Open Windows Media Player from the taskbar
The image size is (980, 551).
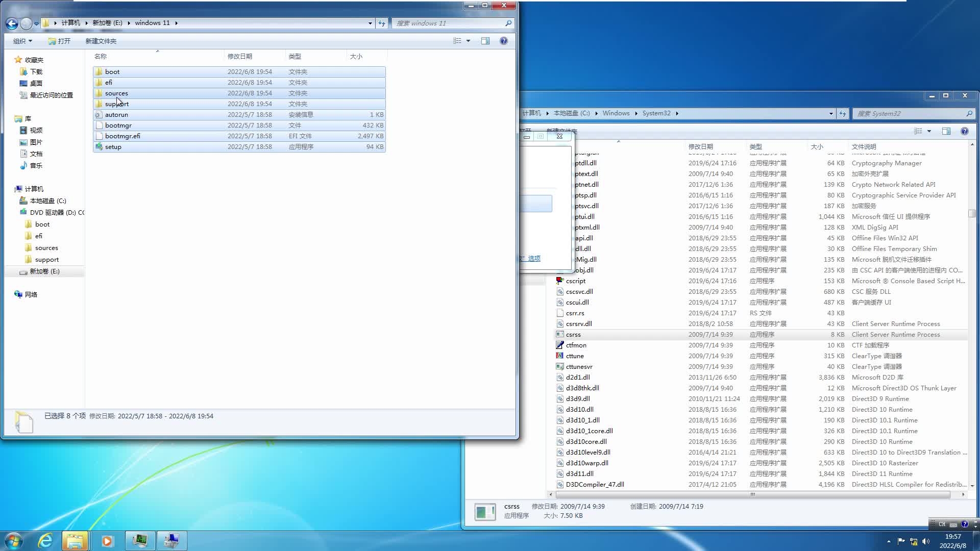[107, 540]
